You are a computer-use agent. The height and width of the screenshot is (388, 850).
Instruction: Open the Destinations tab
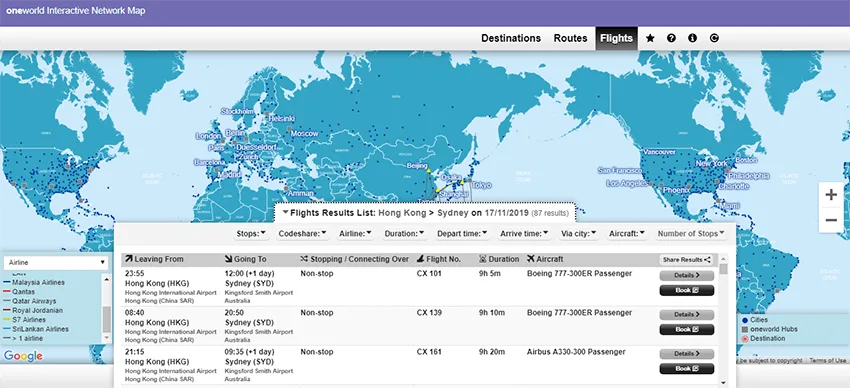tap(511, 38)
